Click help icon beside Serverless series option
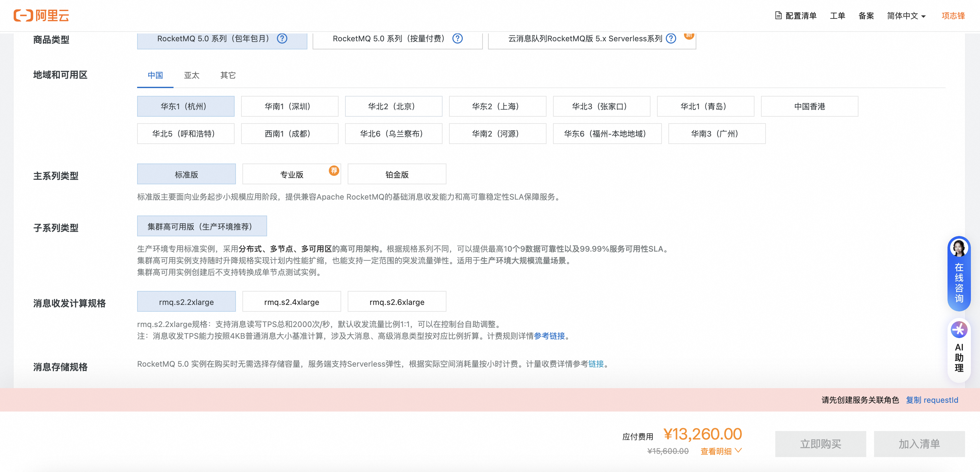Screen dimensions: 980x472 tap(671, 38)
